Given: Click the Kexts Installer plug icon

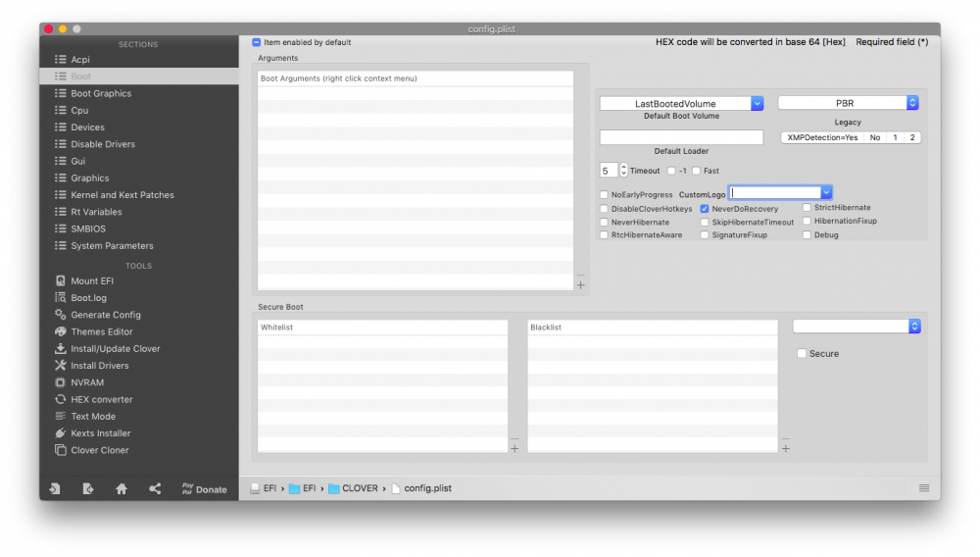Looking at the screenshot, I should [x=60, y=432].
